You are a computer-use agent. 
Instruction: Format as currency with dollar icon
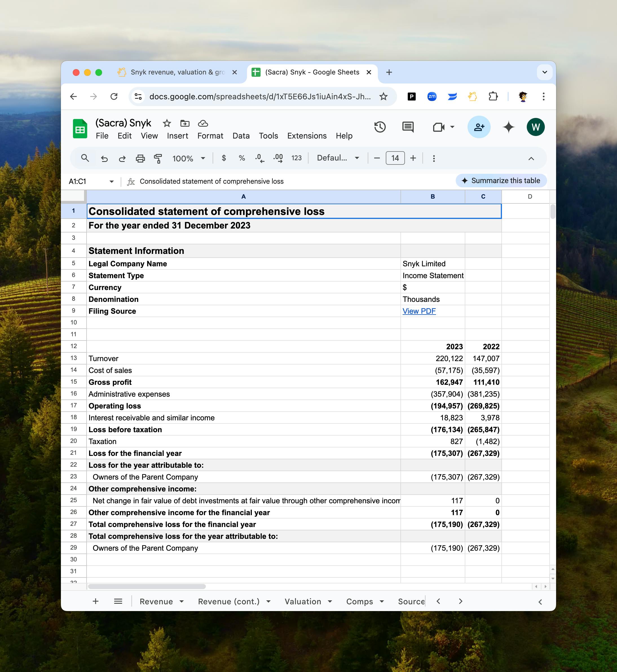point(224,158)
